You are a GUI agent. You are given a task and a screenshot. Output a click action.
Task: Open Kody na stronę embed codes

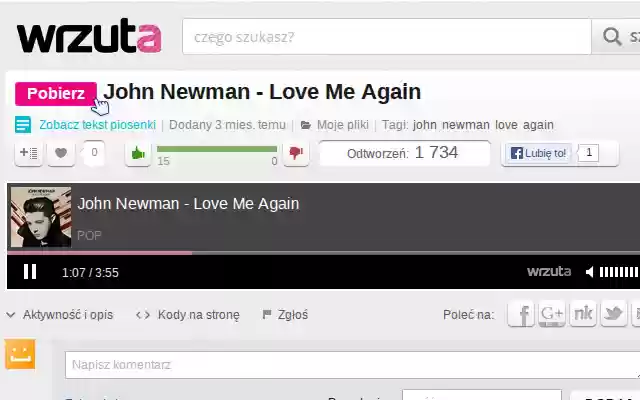(x=188, y=315)
